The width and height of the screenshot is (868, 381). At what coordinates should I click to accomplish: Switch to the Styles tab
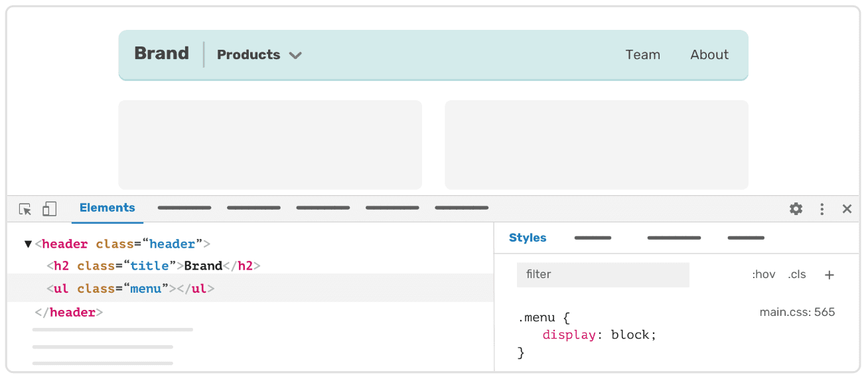[528, 238]
